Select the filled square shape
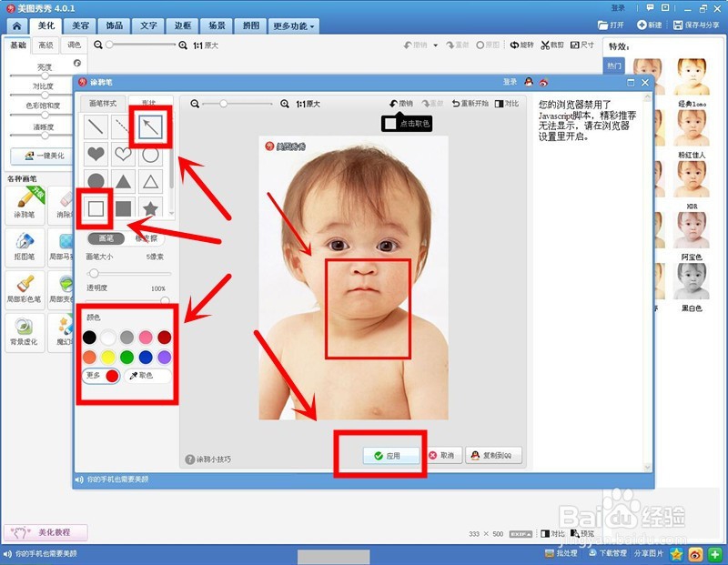Screen dimensions: 728x565 (x=123, y=208)
